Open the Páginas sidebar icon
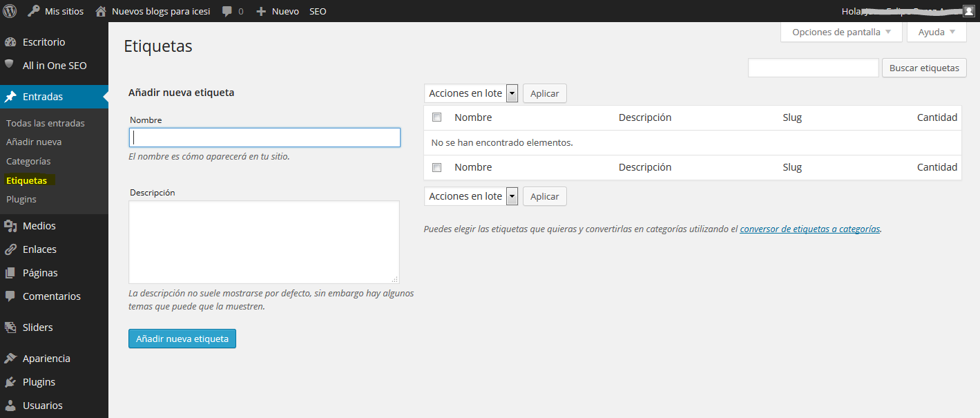This screenshot has height=418, width=980. [10, 273]
